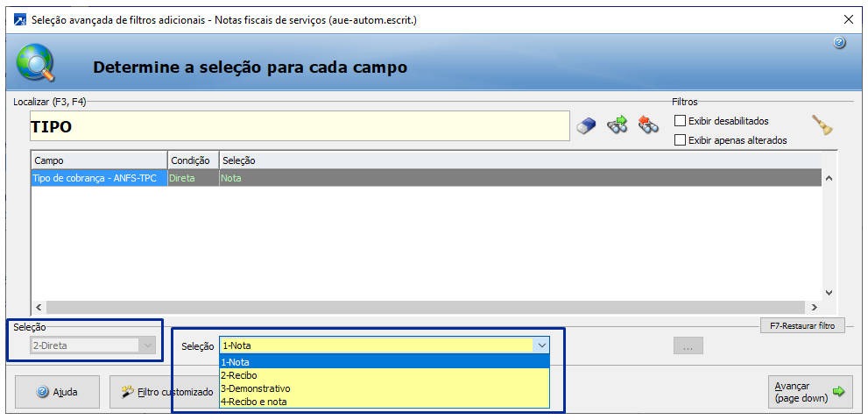Enable Exibir desabilitados checkbox
The height and width of the screenshot is (420, 868).
(x=680, y=121)
